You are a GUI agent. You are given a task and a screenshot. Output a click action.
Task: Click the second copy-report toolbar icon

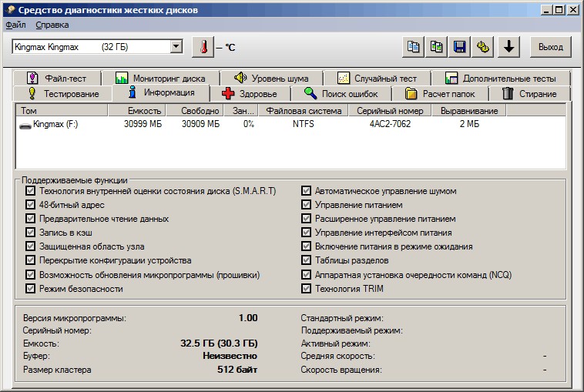click(437, 47)
